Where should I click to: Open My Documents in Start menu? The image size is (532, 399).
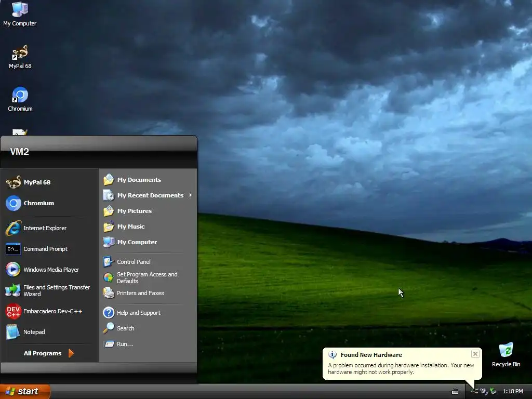click(148, 179)
